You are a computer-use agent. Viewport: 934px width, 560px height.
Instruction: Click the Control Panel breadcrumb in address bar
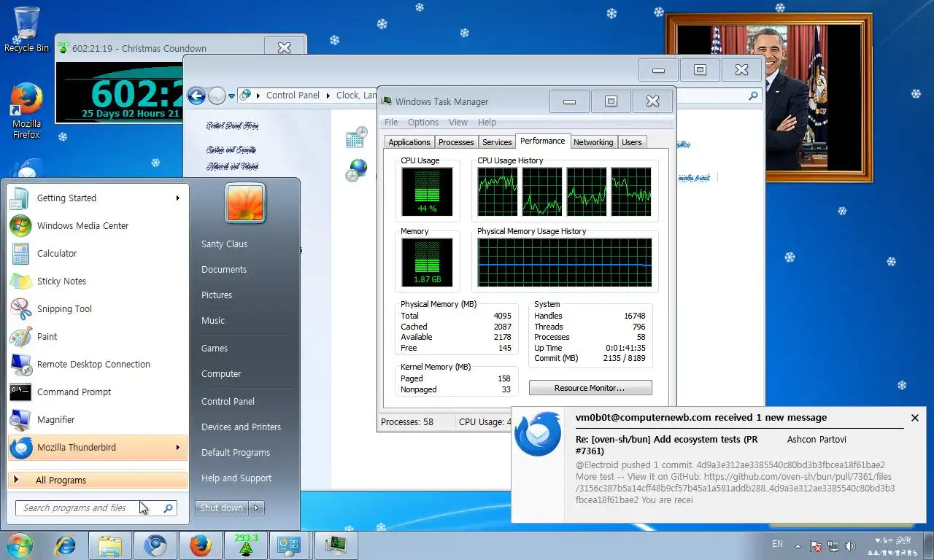click(293, 96)
